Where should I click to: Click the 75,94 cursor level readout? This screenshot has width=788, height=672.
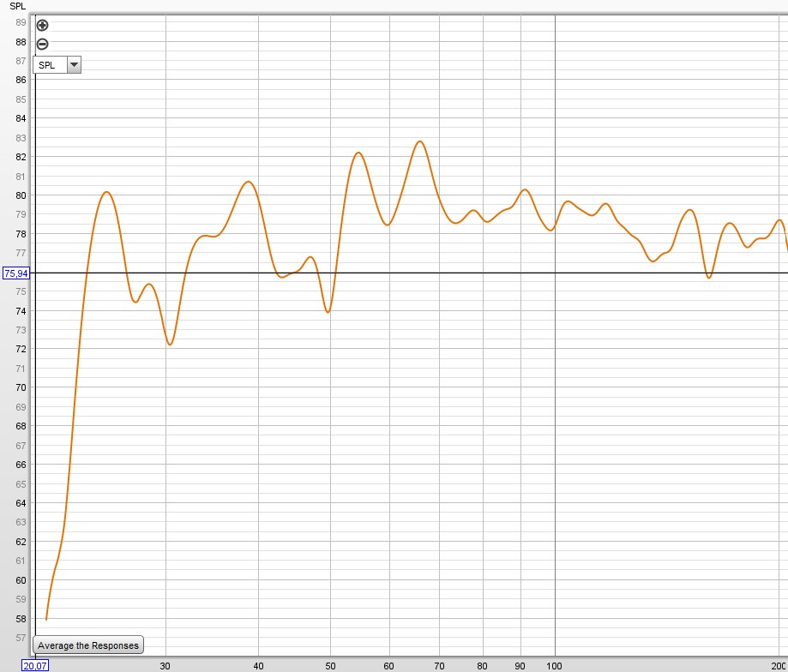click(x=15, y=273)
